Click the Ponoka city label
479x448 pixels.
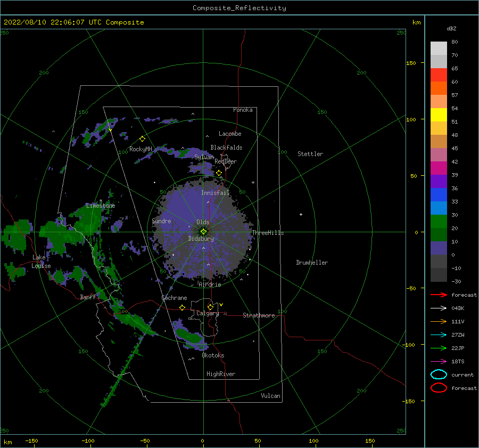[x=243, y=110]
